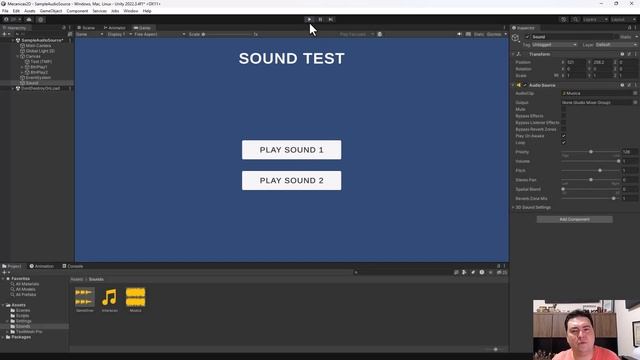Click the PLAY SOUND 1 button
640x360 pixels.
point(291,150)
